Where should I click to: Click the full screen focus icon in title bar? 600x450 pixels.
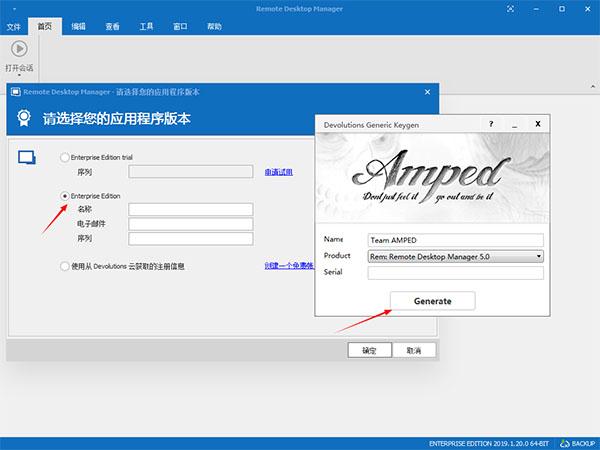point(510,9)
